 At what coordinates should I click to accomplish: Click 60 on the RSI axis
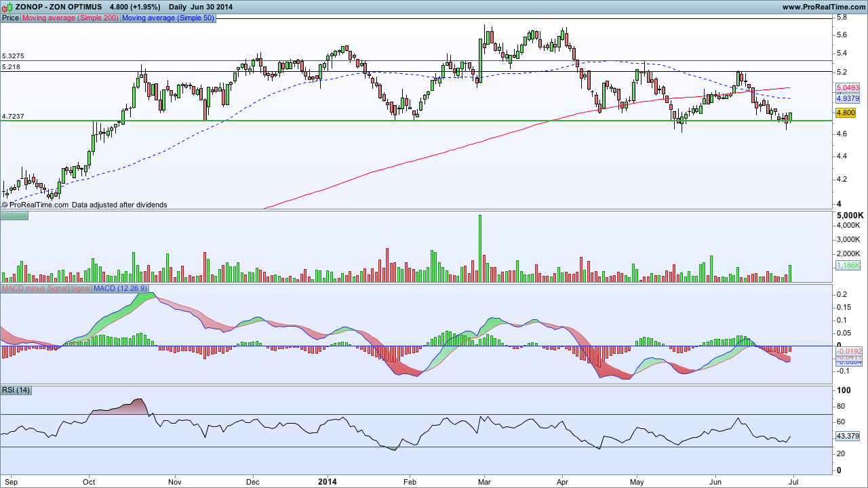(x=841, y=422)
